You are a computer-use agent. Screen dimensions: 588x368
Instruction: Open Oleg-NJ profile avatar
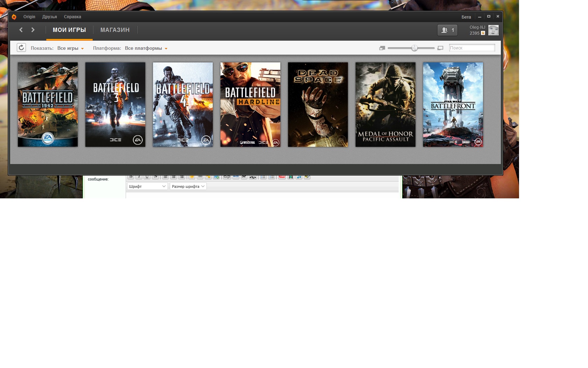493,30
